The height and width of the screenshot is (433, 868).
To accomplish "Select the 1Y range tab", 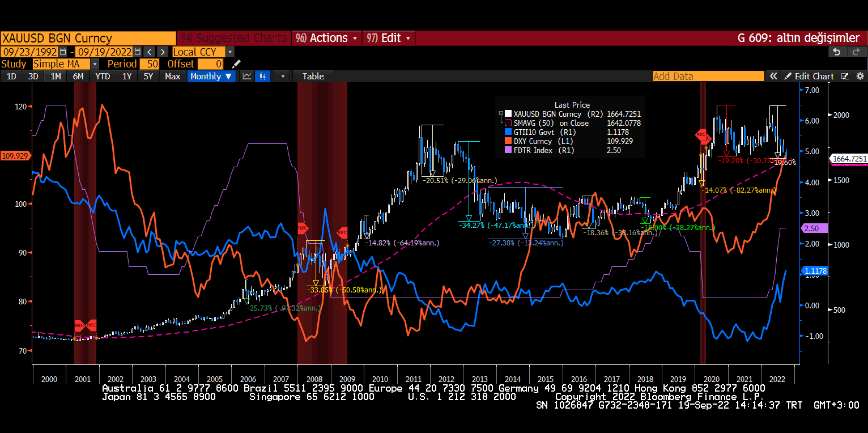I will [x=127, y=76].
